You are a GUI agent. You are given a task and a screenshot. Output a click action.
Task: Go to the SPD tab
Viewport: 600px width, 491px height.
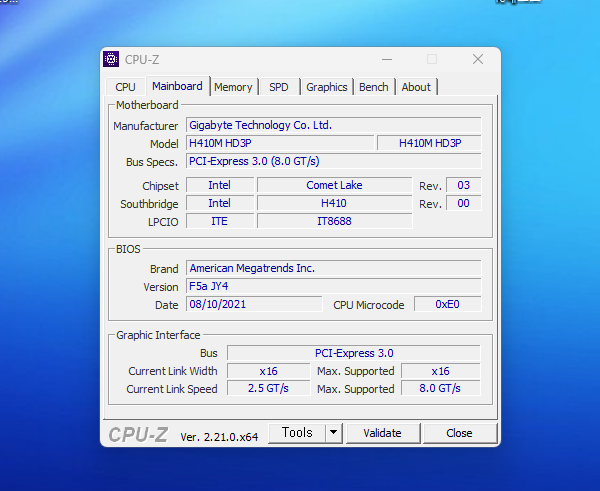point(279,87)
